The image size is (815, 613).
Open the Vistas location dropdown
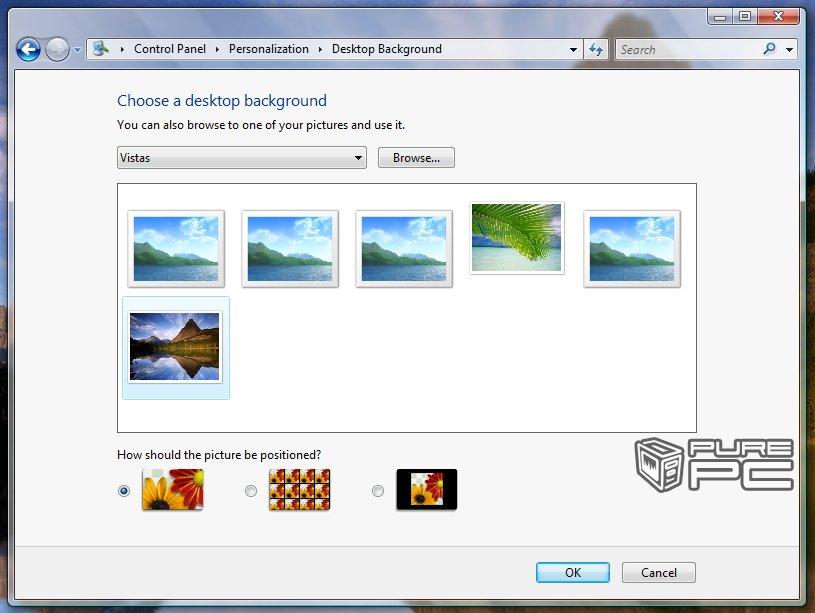(x=242, y=158)
